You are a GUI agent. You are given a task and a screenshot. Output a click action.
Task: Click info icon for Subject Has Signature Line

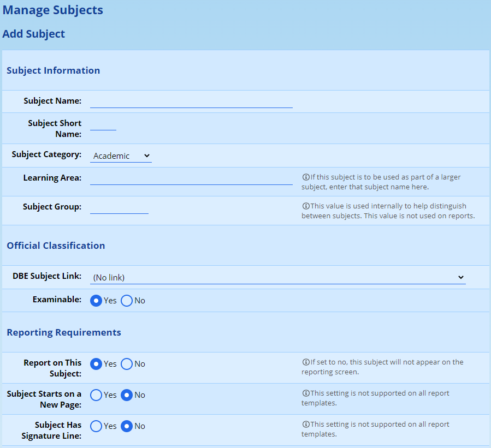tap(306, 425)
